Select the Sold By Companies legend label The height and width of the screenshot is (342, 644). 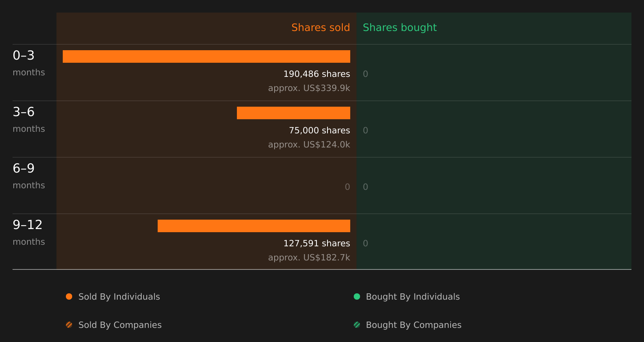click(x=120, y=325)
